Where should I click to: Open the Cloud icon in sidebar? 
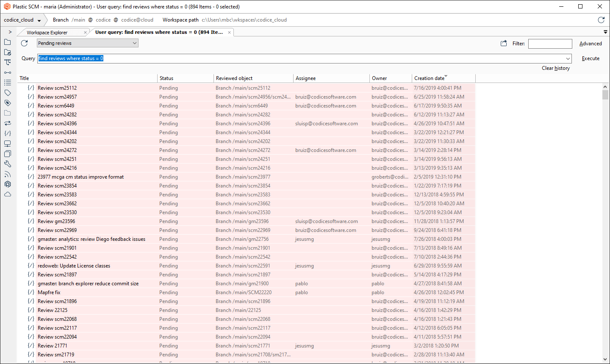tap(8, 194)
